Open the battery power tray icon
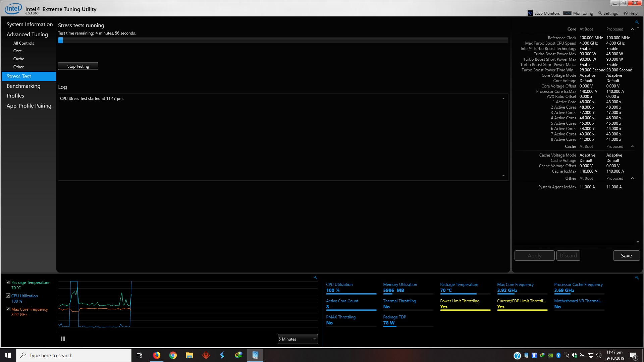The image size is (644, 362). (583, 355)
